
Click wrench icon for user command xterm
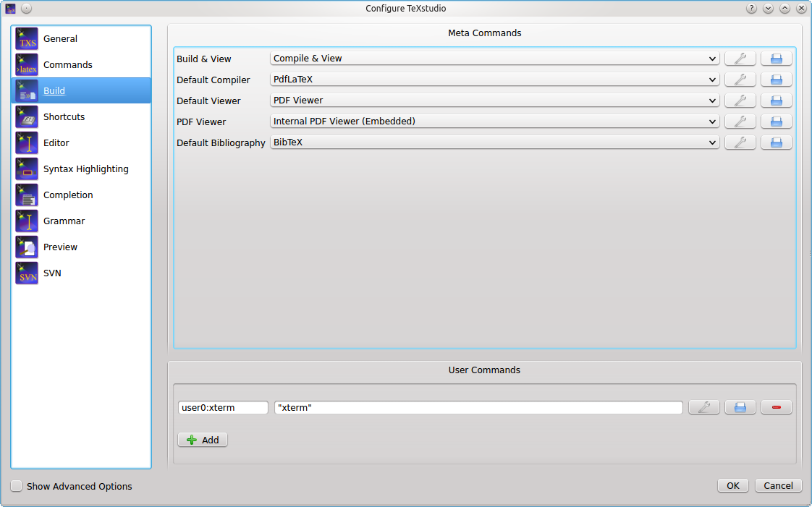[703, 407]
